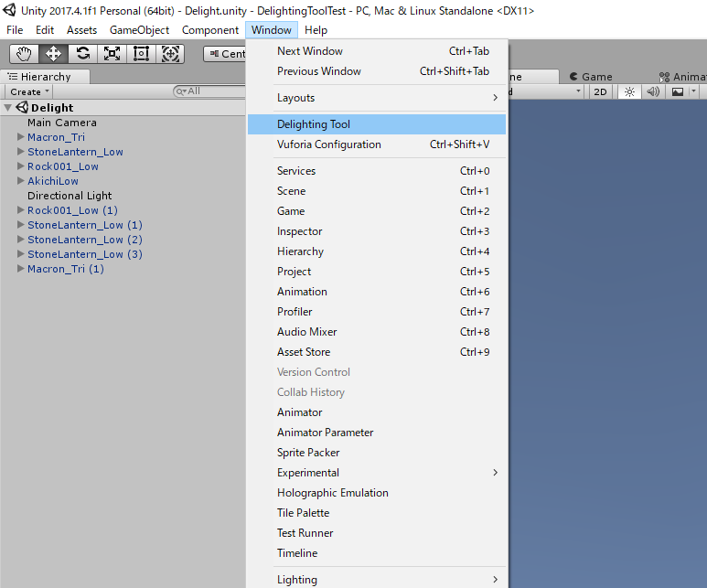This screenshot has height=588, width=707.
Task: Open Timeline window
Action: (x=377, y=553)
